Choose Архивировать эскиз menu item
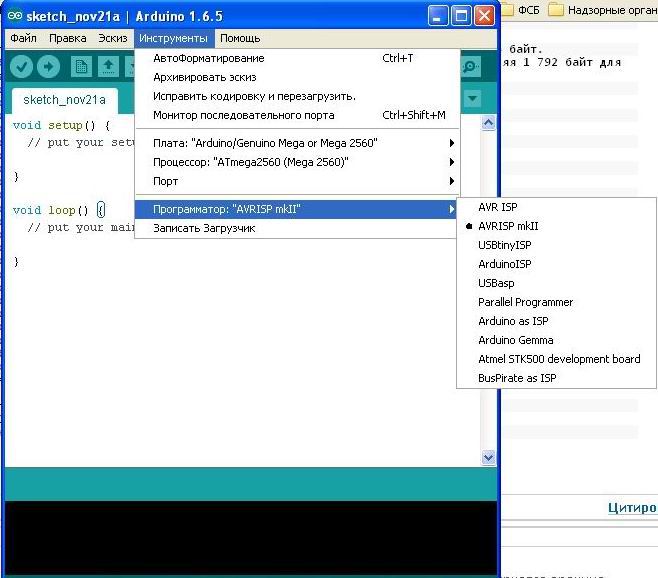Viewport: 658px width, 578px height. 298,77
